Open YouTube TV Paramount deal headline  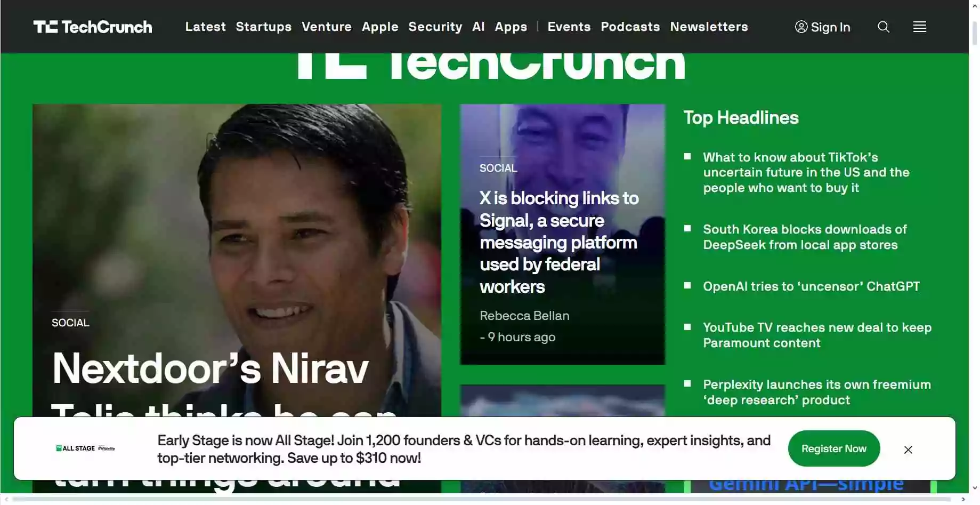(817, 335)
